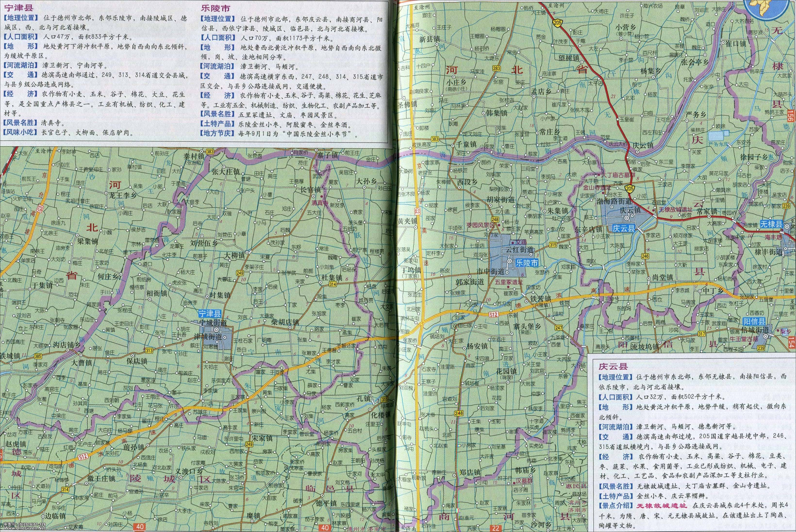Click the 313 provincial road marker
This screenshot has height=532, width=796.
(x=149, y=351)
